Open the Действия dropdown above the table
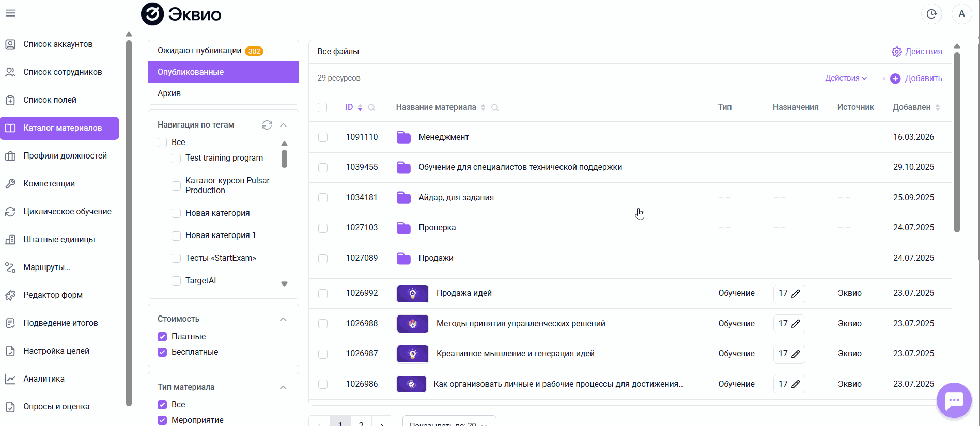 846,78
